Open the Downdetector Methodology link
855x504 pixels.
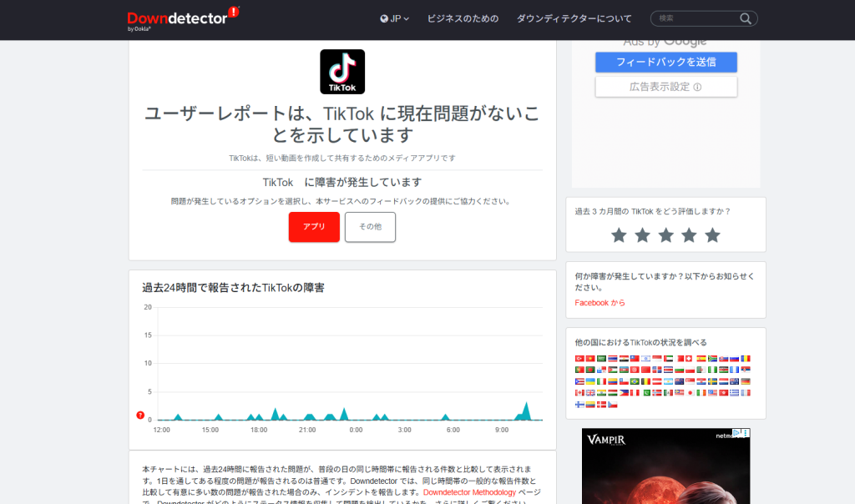click(470, 493)
